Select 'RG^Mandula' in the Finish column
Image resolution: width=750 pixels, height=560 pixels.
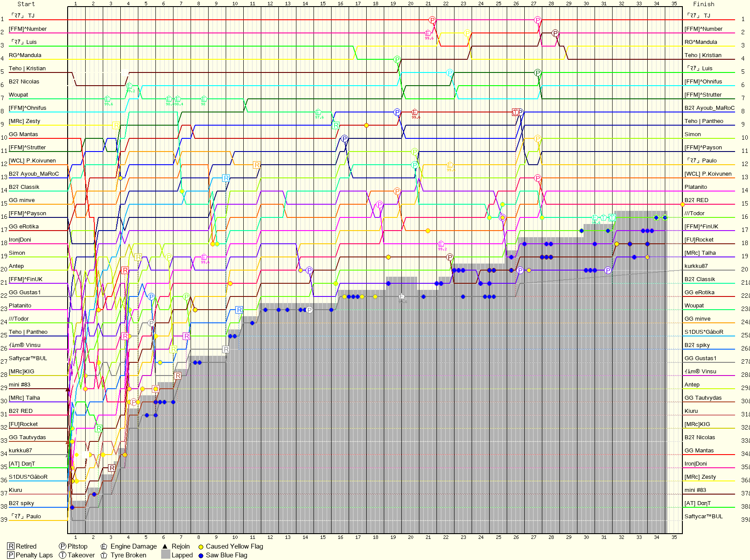pos(701,42)
